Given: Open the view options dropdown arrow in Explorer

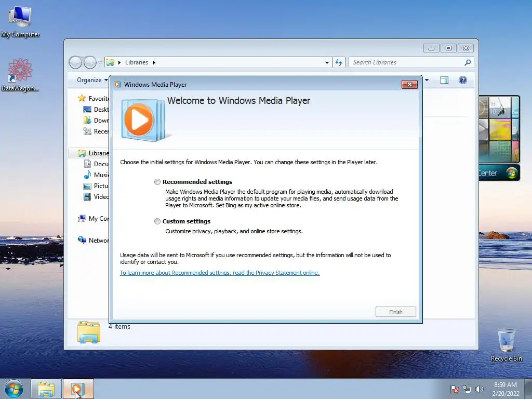Looking at the screenshot, I should pyautogui.click(x=427, y=80).
